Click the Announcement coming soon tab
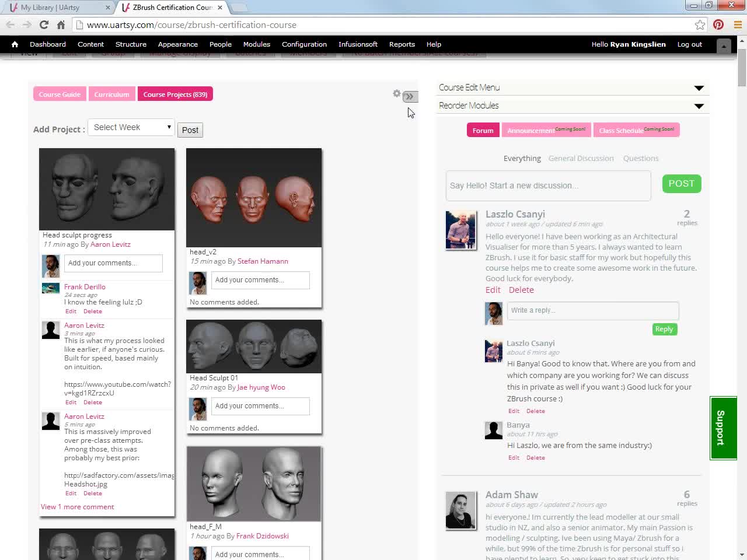This screenshot has width=747, height=560. coord(546,130)
